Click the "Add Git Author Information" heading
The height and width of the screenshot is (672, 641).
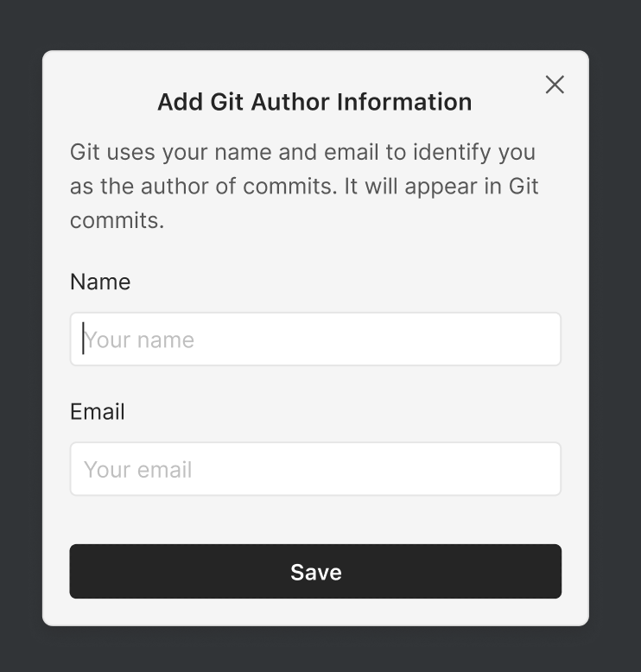coord(314,102)
